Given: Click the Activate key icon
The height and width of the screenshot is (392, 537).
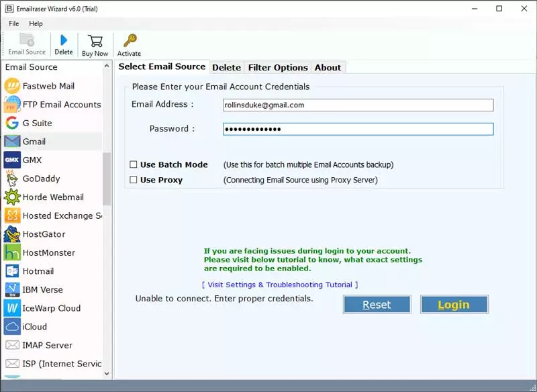Looking at the screenshot, I should 130,40.
